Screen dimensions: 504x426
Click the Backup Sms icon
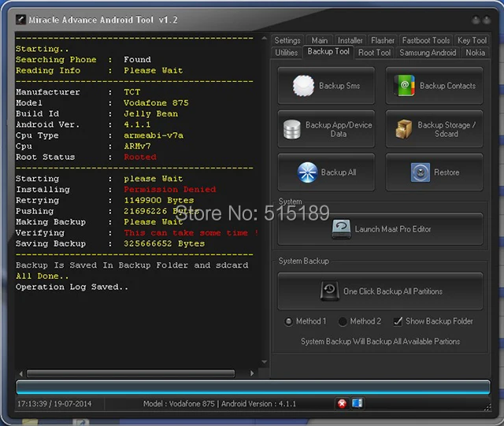click(x=303, y=86)
